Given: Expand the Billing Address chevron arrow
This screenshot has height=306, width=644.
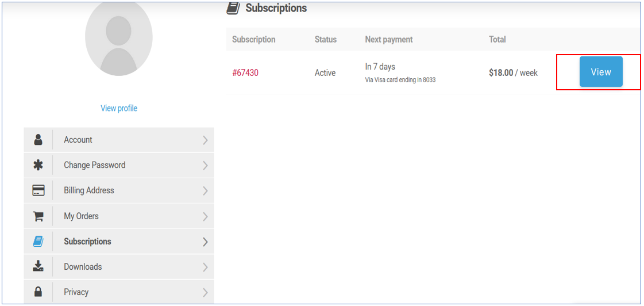Looking at the screenshot, I should tap(205, 190).
